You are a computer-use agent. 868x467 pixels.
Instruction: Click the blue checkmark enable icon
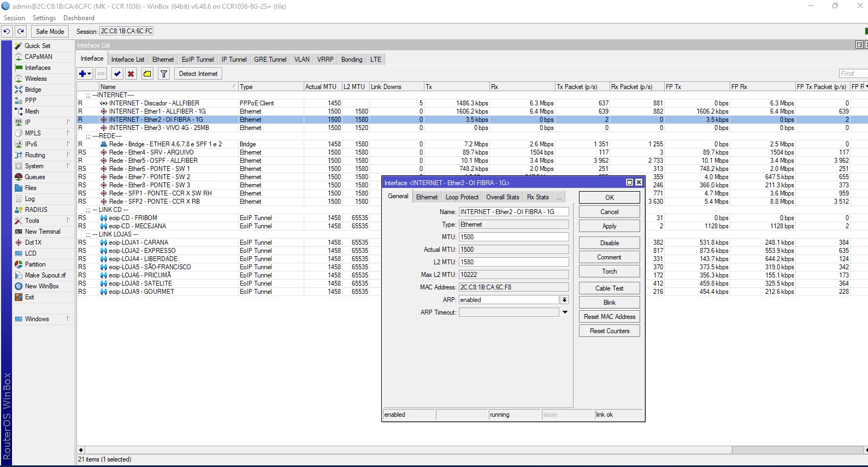(x=117, y=74)
